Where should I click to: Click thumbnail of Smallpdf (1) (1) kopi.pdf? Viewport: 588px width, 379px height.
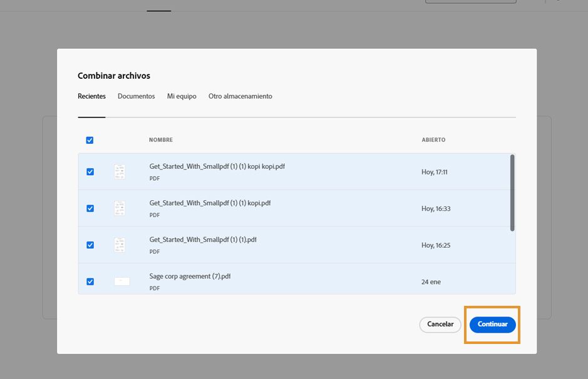point(120,208)
